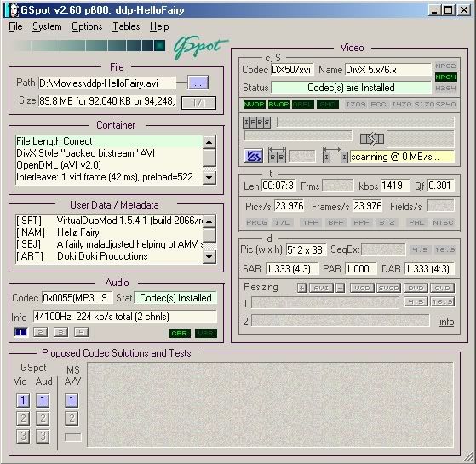Select the 'File Length Correct' row
Image resolution: width=476 pixels, height=464 pixels.
(x=109, y=141)
